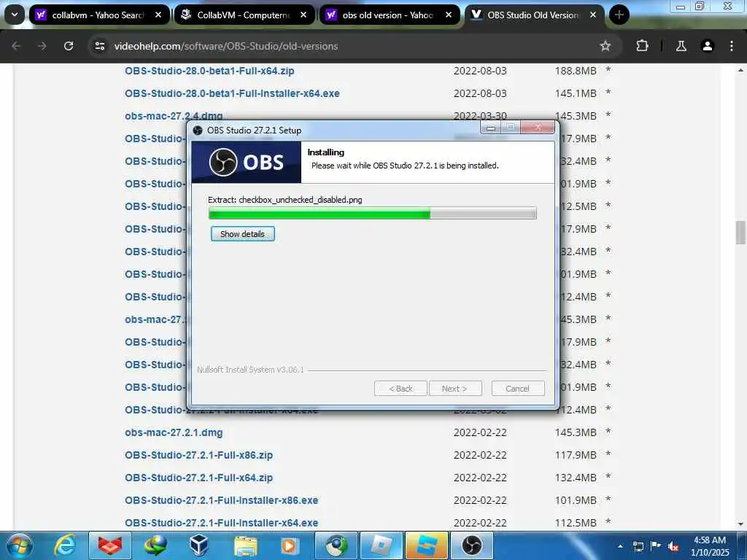The height and width of the screenshot is (560, 747).
Task: Click the 2022-02-22 date beside 117.9MB
Action: [480, 455]
